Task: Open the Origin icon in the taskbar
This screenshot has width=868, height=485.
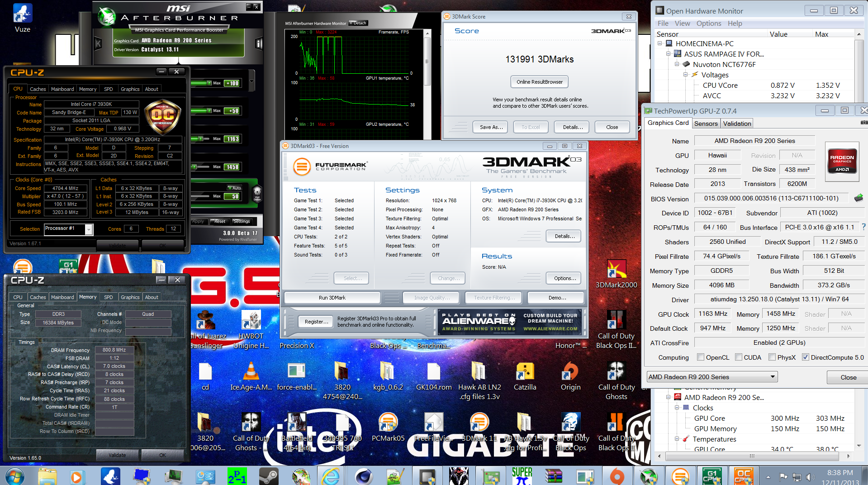Action: tap(617, 476)
